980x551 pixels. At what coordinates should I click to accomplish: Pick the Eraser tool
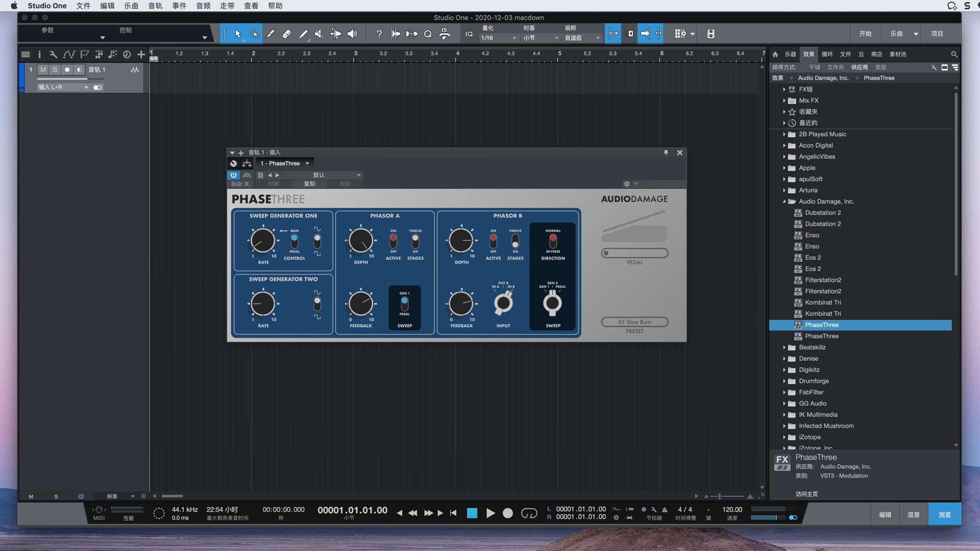point(287,34)
